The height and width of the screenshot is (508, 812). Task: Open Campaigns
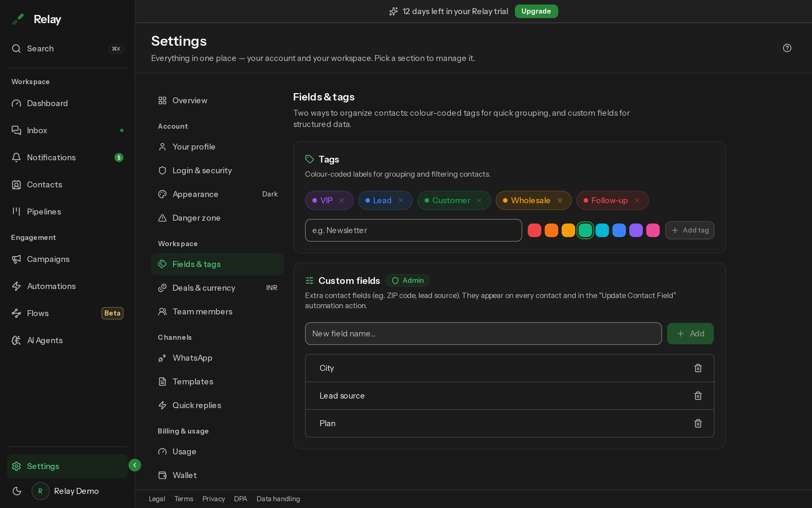[x=67, y=259]
